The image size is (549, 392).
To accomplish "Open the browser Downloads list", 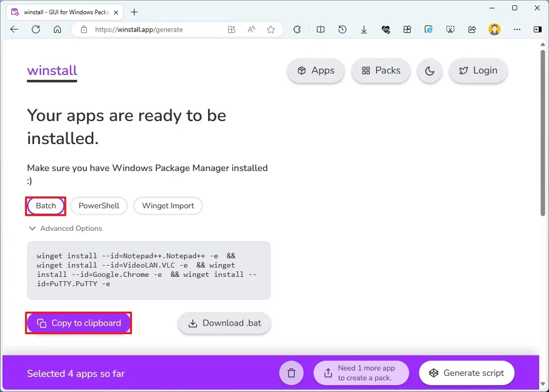I will (x=364, y=29).
